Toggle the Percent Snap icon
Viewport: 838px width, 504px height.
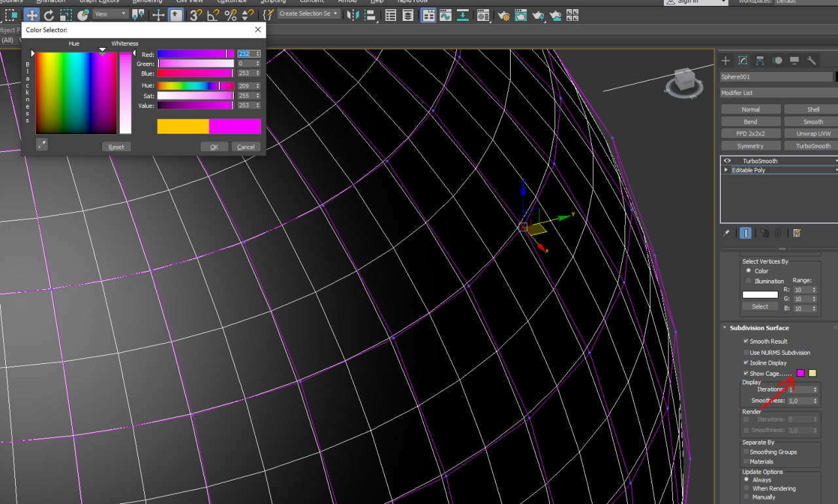point(230,14)
